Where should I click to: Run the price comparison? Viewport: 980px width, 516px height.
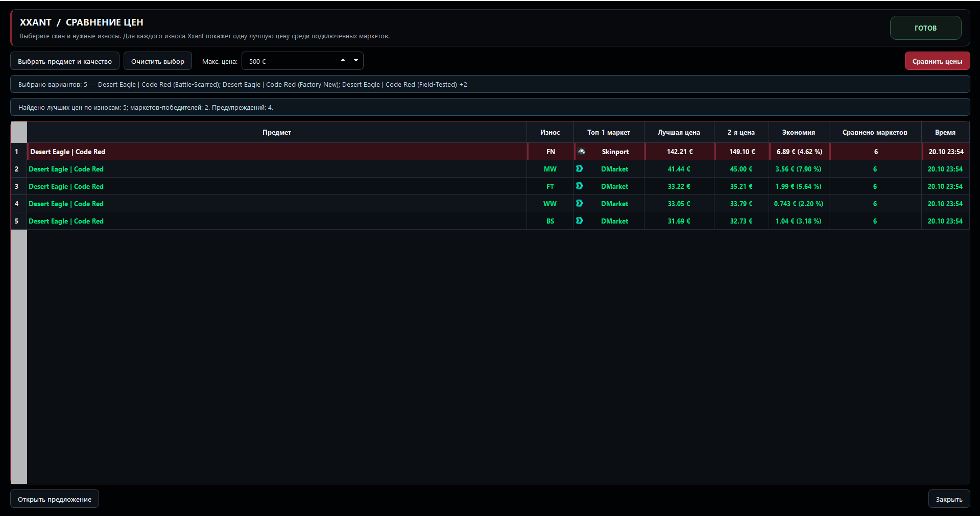[x=937, y=61]
